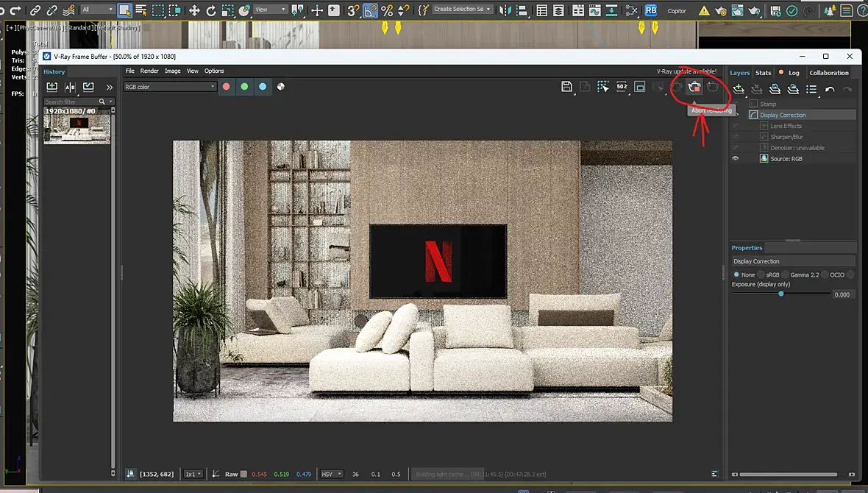Click the Abort rendering teapot icon
Screen dimensions: 868x493
tap(694, 87)
